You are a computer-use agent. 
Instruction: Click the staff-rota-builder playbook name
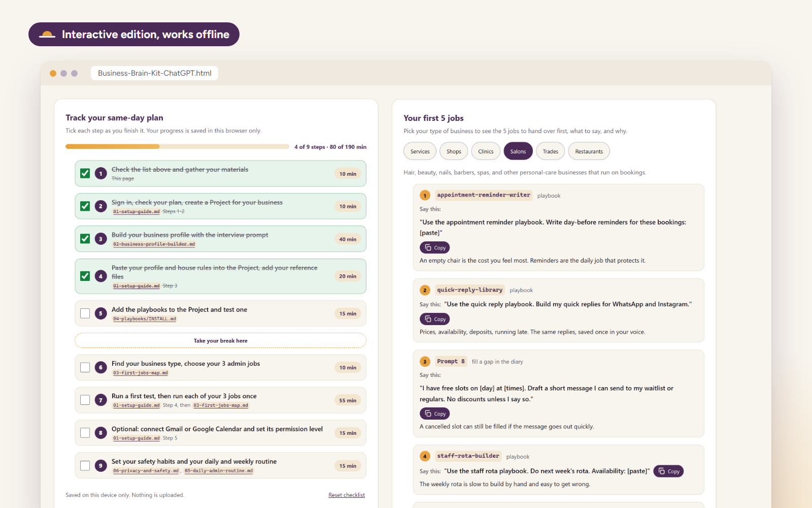click(468, 456)
